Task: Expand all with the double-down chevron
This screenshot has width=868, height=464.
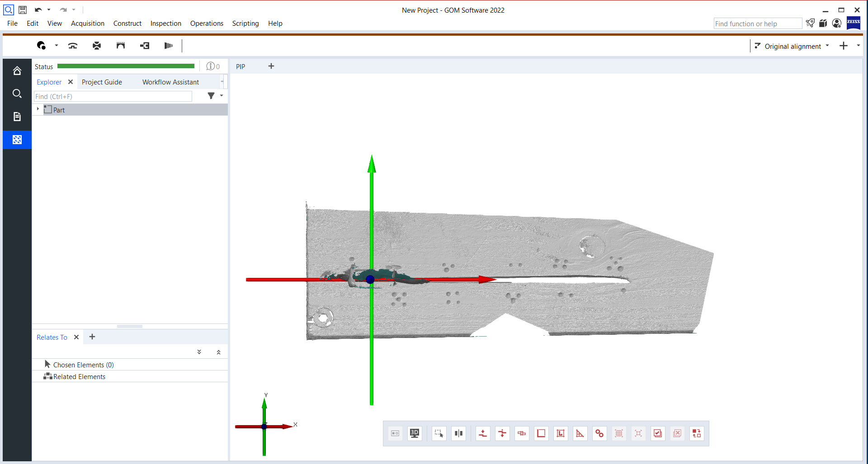Action: point(199,352)
